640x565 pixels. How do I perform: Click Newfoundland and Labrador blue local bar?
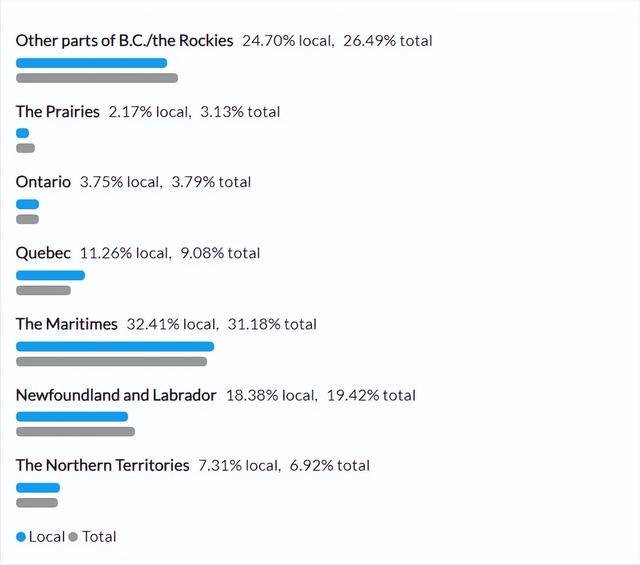(x=72, y=417)
